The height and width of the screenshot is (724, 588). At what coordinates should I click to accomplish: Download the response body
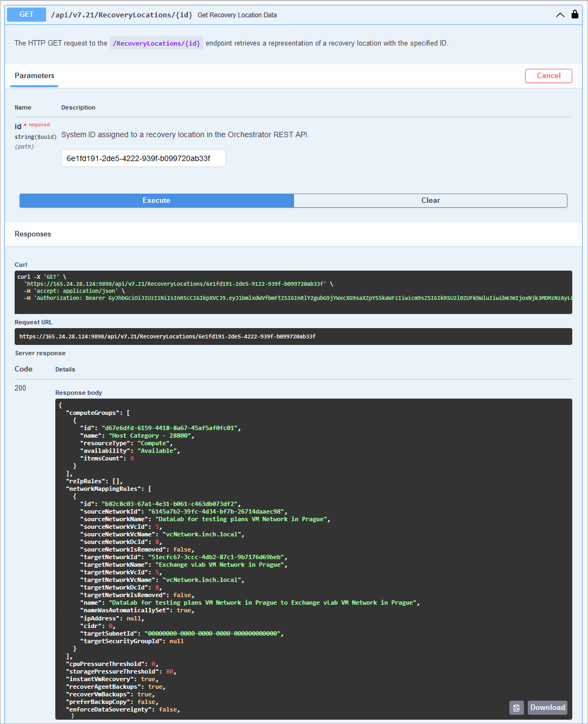(x=547, y=707)
